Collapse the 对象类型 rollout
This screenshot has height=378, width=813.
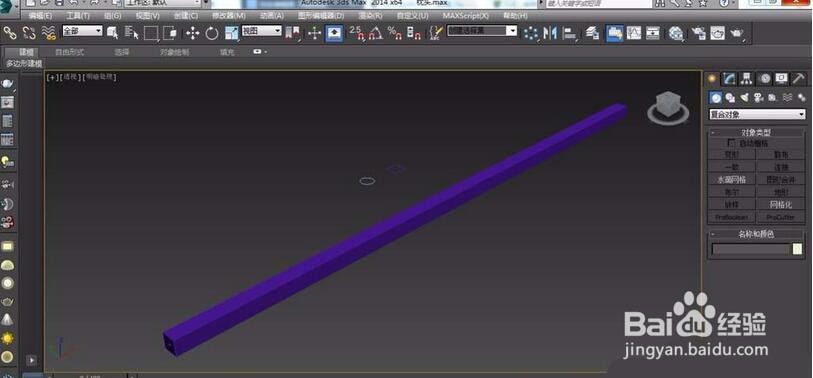[x=756, y=133]
